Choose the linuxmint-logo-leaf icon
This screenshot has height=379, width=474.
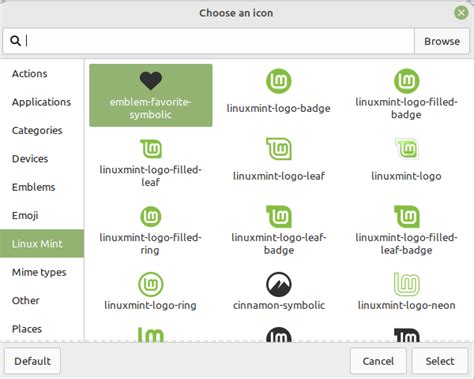coord(279,149)
